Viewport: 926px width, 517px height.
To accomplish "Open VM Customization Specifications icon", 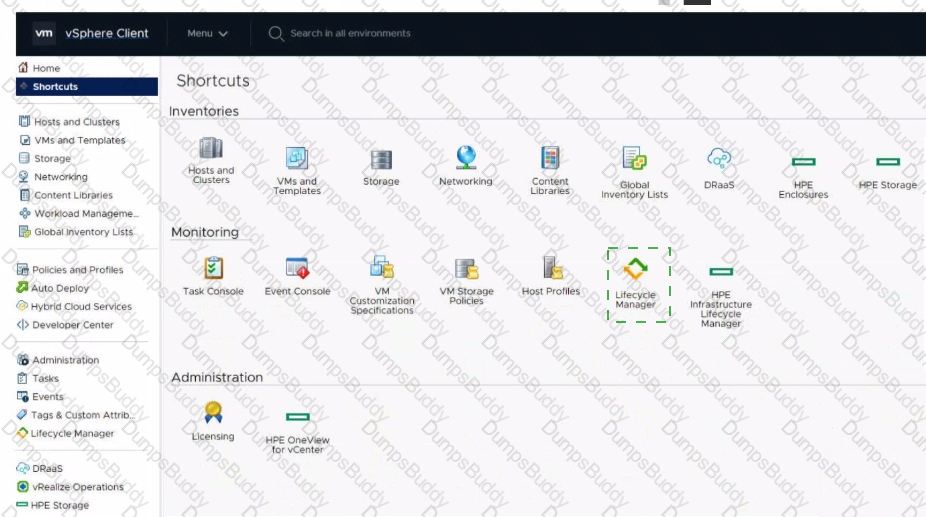I will click(x=382, y=267).
